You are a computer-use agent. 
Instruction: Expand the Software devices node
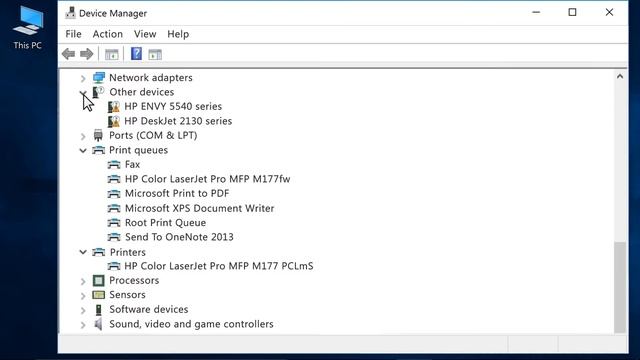tap(83, 310)
